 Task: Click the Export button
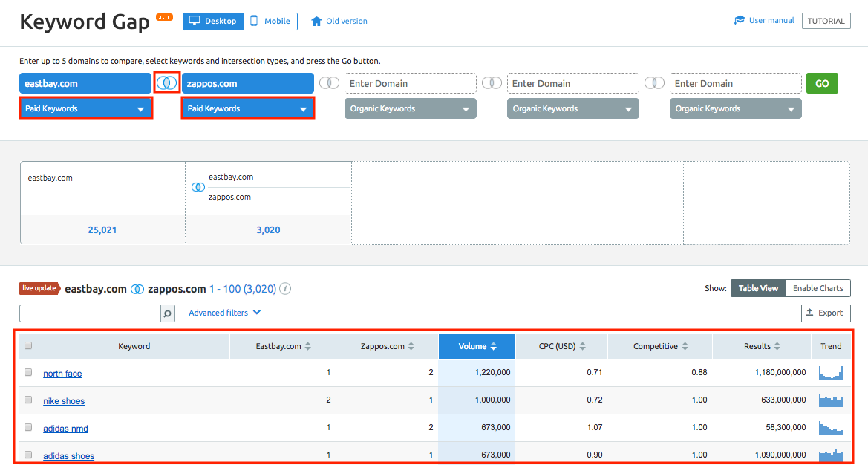(x=826, y=313)
